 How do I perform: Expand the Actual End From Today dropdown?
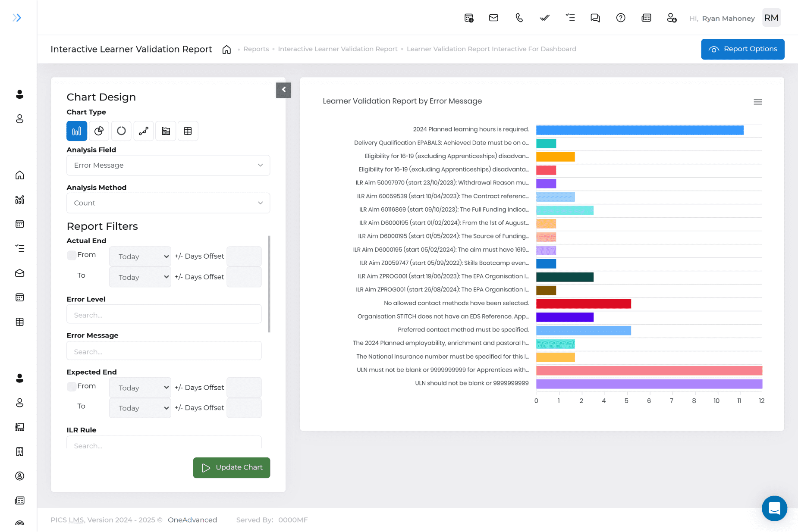pos(140,257)
